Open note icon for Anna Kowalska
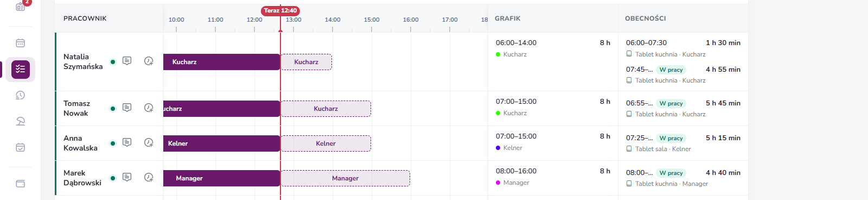Screen dimensions: 868x200 (x=127, y=142)
